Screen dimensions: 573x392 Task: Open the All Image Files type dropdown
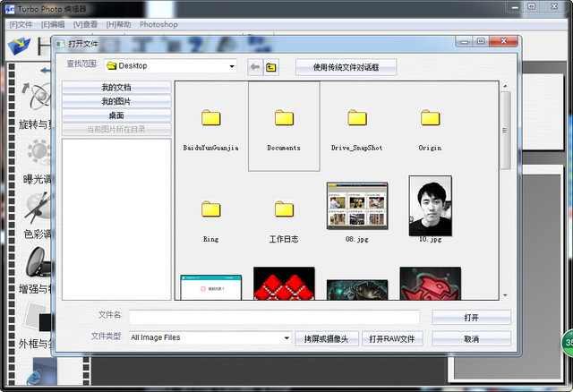click(x=286, y=338)
